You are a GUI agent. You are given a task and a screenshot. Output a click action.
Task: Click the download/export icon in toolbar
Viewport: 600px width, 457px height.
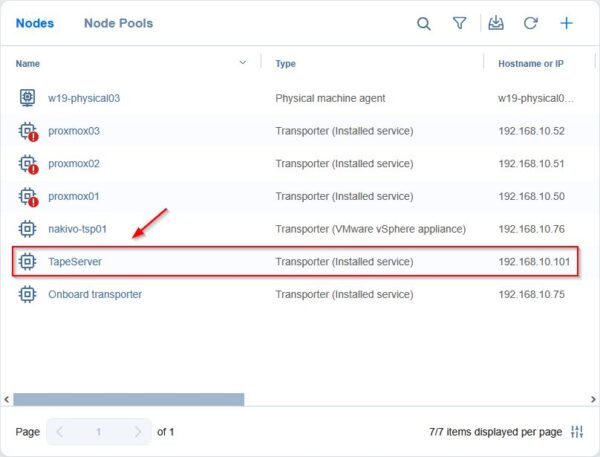point(496,23)
